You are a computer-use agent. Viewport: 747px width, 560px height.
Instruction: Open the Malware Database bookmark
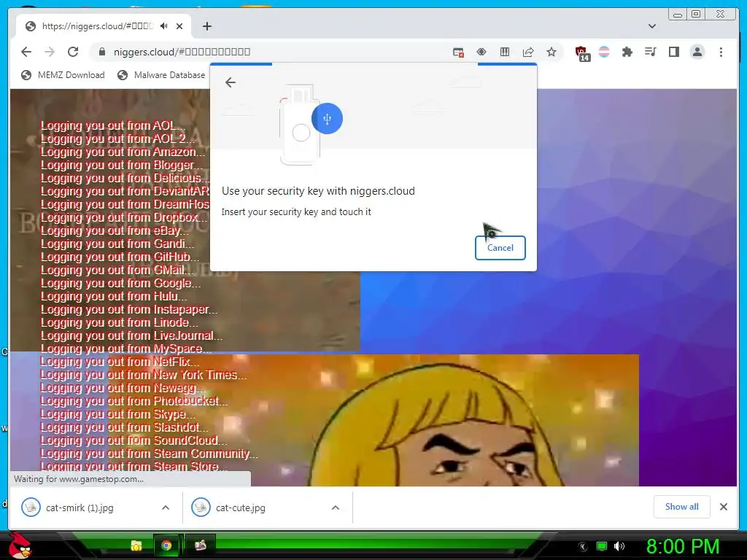pyautogui.click(x=161, y=75)
